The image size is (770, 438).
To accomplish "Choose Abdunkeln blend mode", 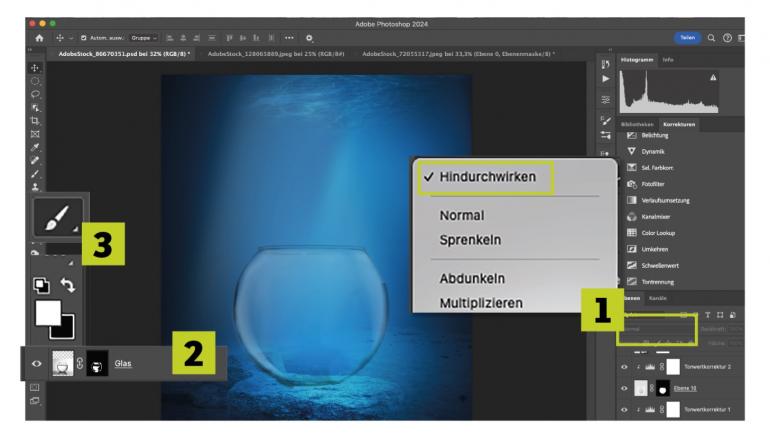I will click(x=472, y=278).
